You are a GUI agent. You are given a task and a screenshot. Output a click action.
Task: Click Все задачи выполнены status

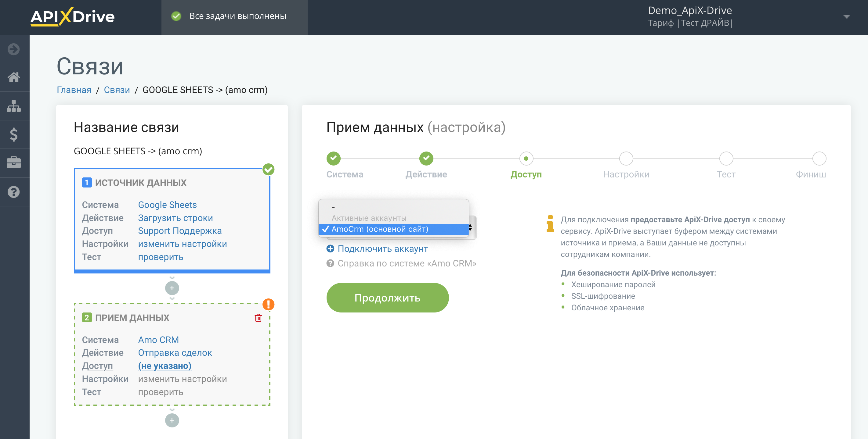click(237, 16)
